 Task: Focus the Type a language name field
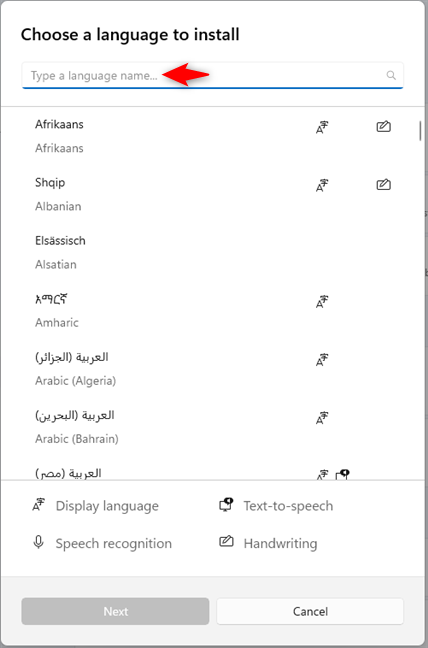coord(212,75)
